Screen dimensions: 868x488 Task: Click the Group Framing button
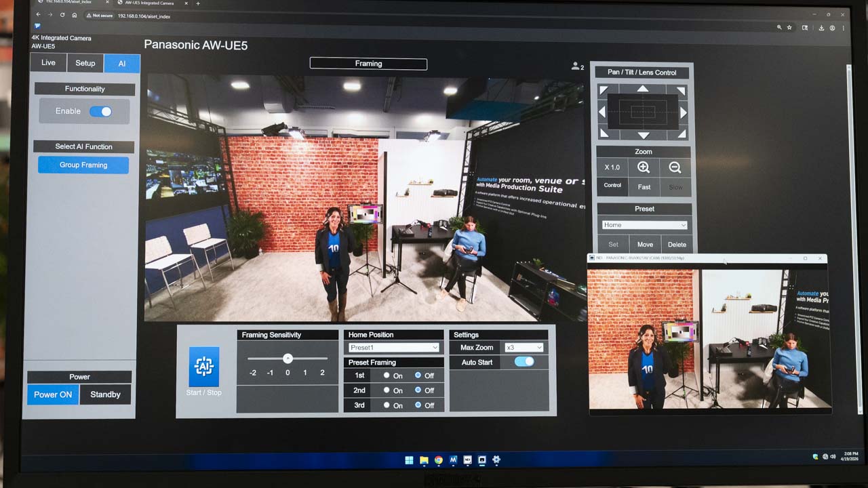coord(83,165)
